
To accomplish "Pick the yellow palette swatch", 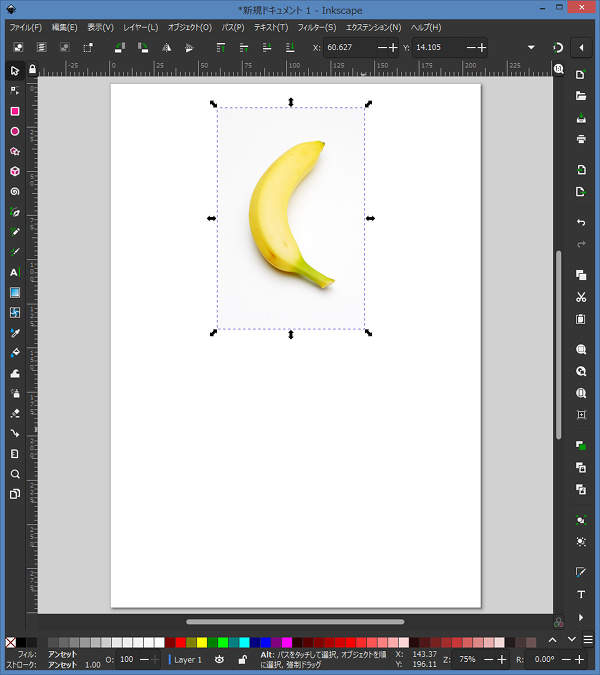I will tap(202, 643).
